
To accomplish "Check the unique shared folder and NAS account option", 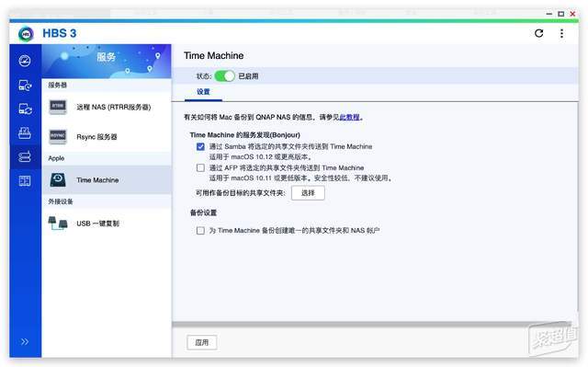I will point(200,230).
